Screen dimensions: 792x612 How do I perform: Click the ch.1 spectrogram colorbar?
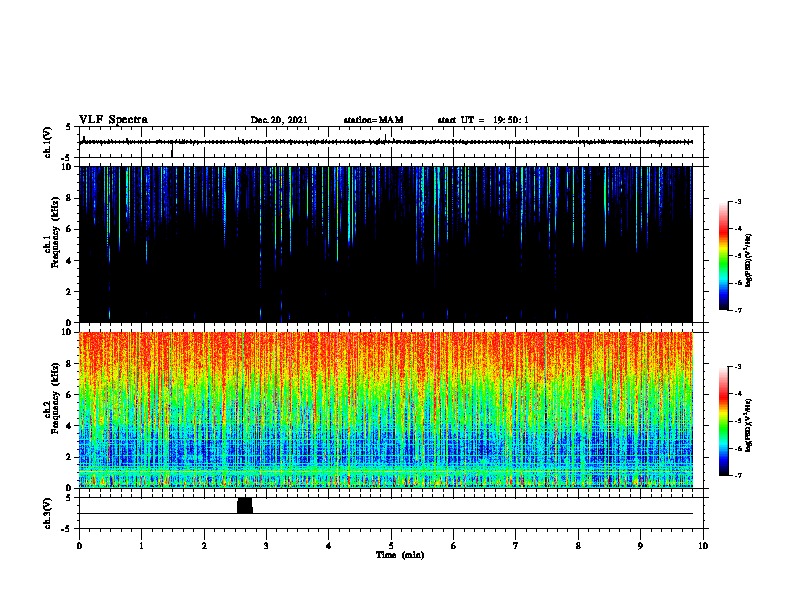click(x=724, y=256)
